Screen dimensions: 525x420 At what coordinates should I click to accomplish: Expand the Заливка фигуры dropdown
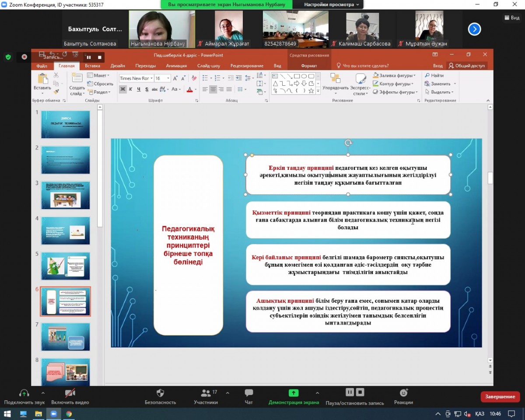[414, 75]
